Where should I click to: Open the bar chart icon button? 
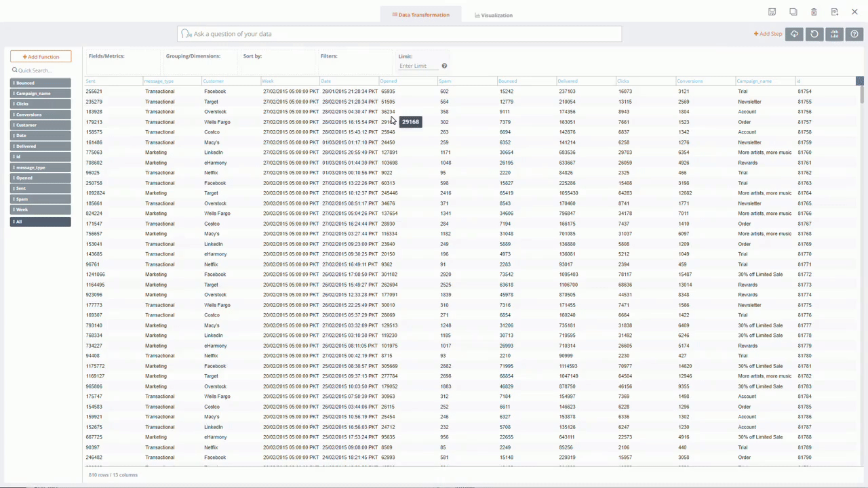point(834,34)
